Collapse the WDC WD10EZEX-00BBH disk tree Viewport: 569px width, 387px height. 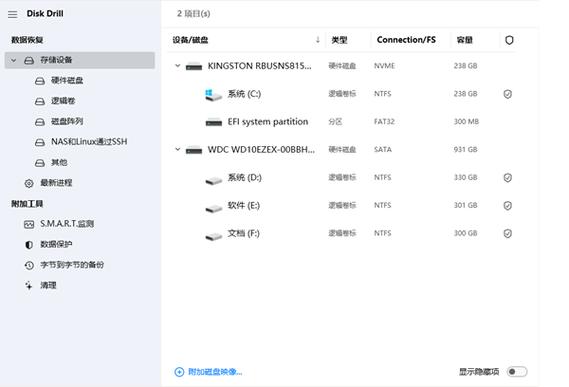177,149
